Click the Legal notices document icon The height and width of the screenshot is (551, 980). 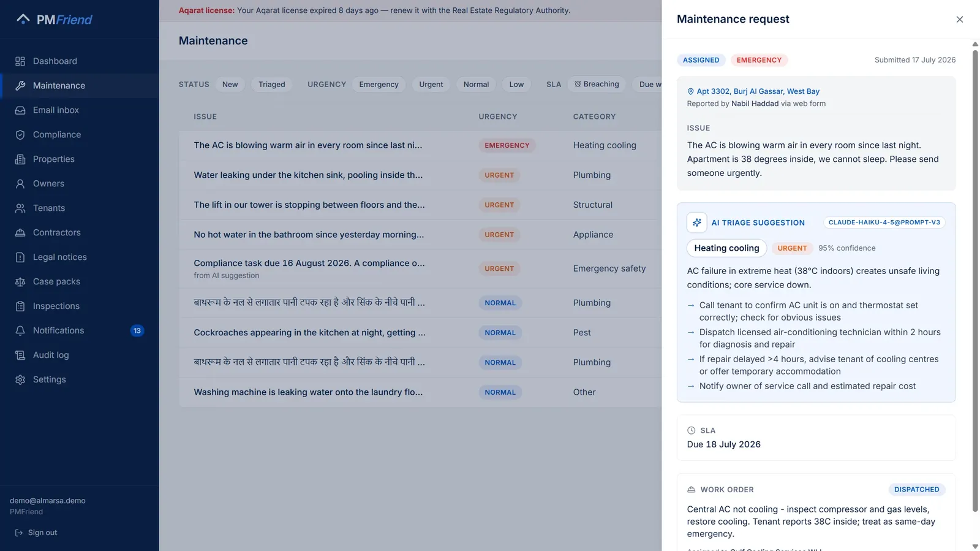[x=20, y=257]
